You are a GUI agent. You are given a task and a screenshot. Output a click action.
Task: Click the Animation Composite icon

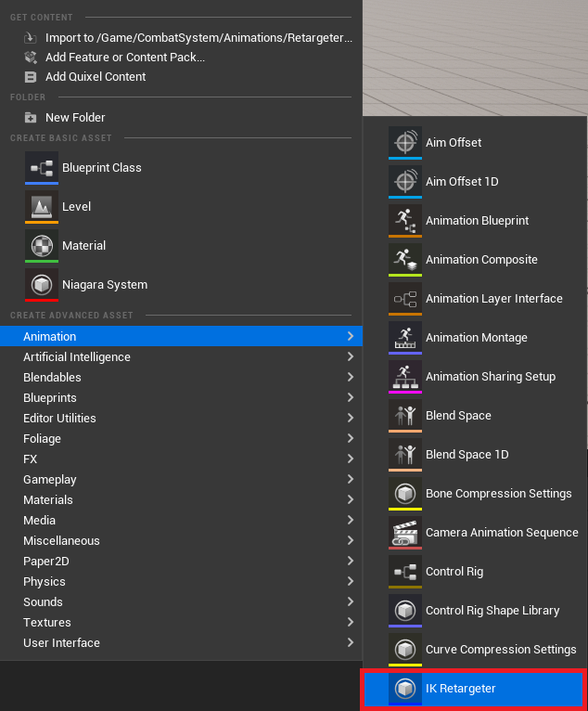[405, 260]
